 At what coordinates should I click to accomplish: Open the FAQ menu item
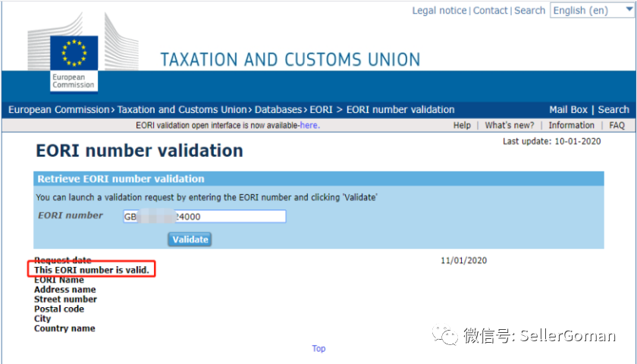617,126
